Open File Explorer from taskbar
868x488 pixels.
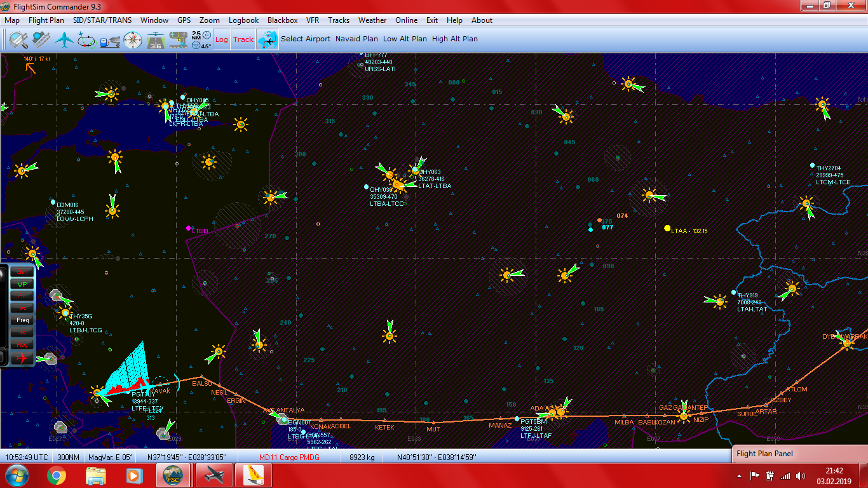(96, 475)
